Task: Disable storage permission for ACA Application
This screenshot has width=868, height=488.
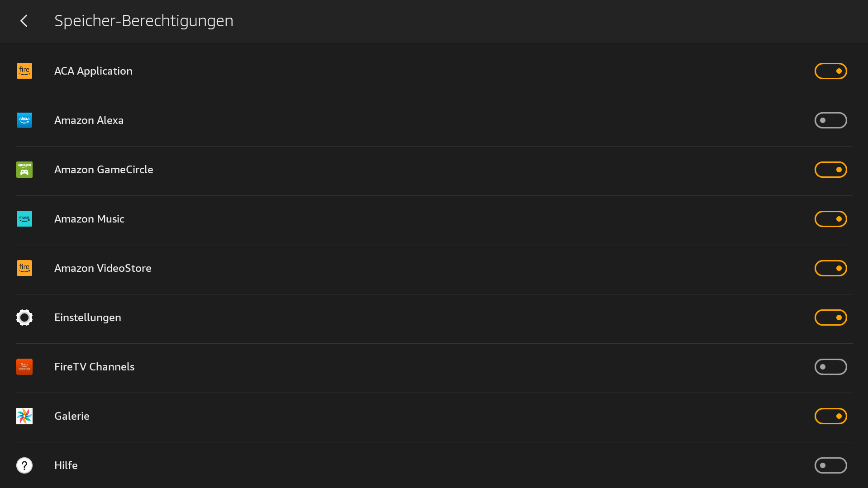Action: coord(830,71)
